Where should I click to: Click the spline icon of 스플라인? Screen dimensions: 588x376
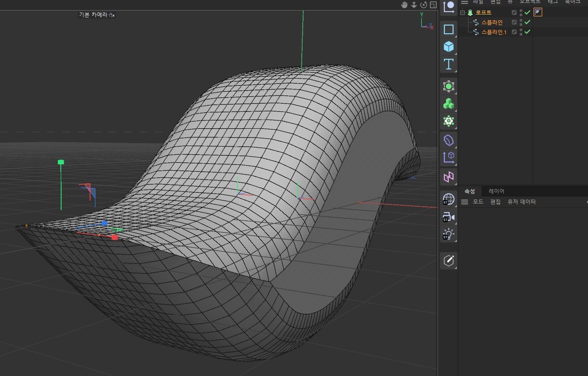point(476,22)
